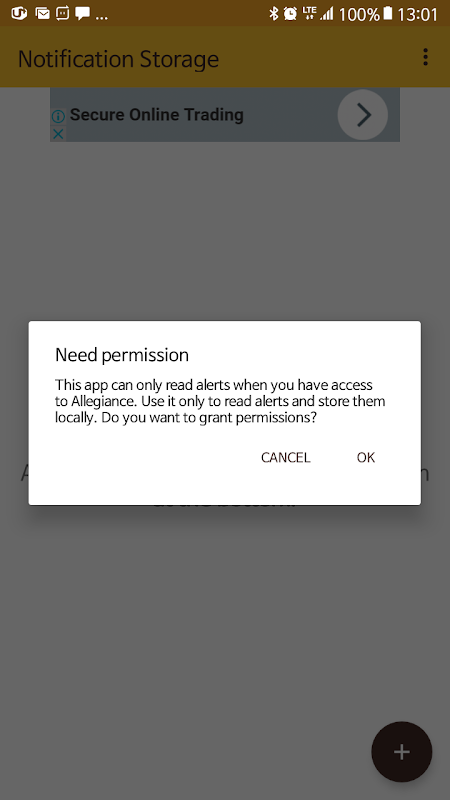Tap the Secure Online Trading ad text

pyautogui.click(x=157, y=115)
